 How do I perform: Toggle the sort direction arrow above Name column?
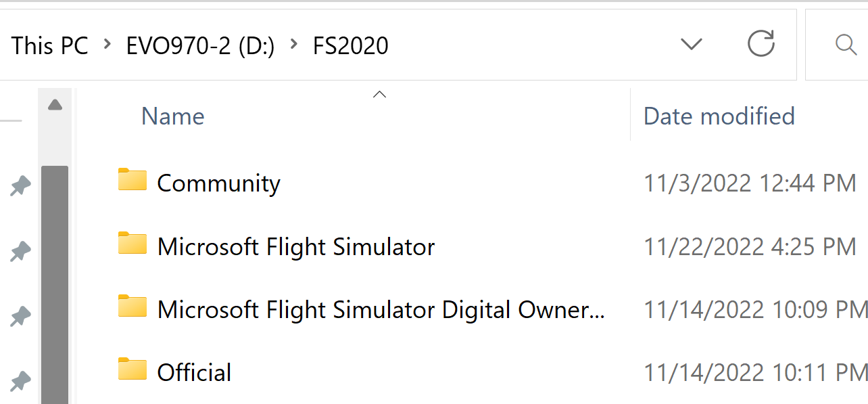379,94
